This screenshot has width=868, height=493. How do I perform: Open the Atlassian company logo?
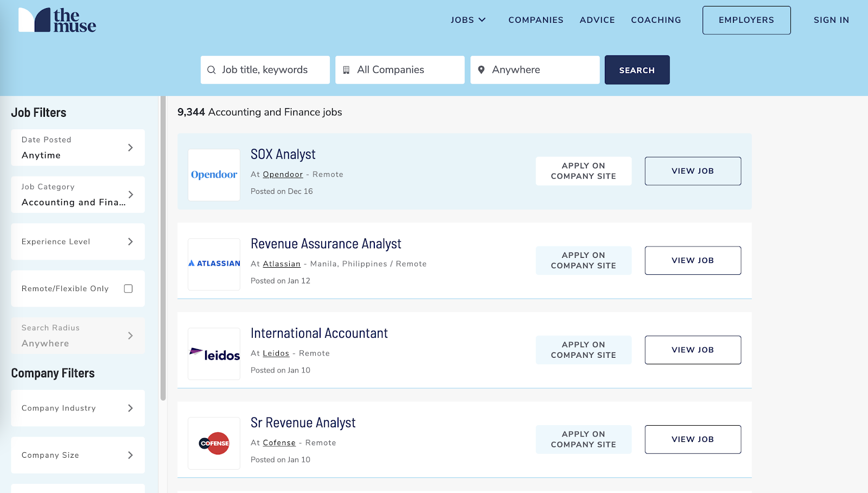coord(214,264)
